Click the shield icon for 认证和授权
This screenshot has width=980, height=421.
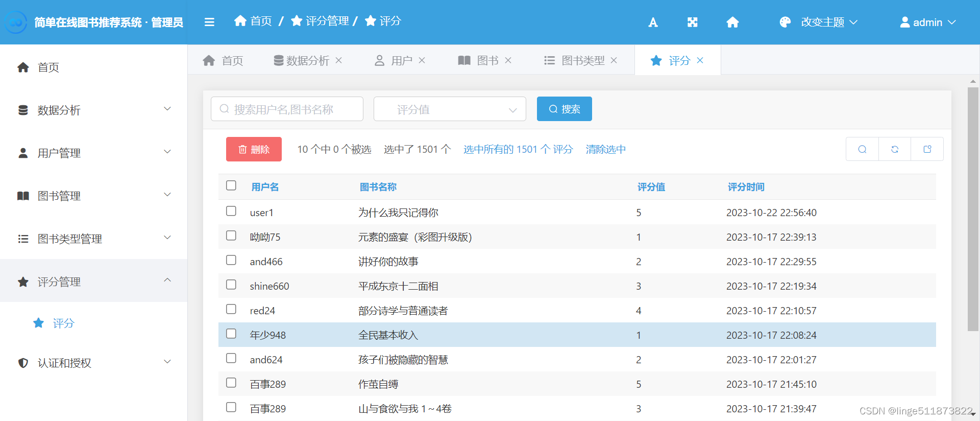coord(23,363)
